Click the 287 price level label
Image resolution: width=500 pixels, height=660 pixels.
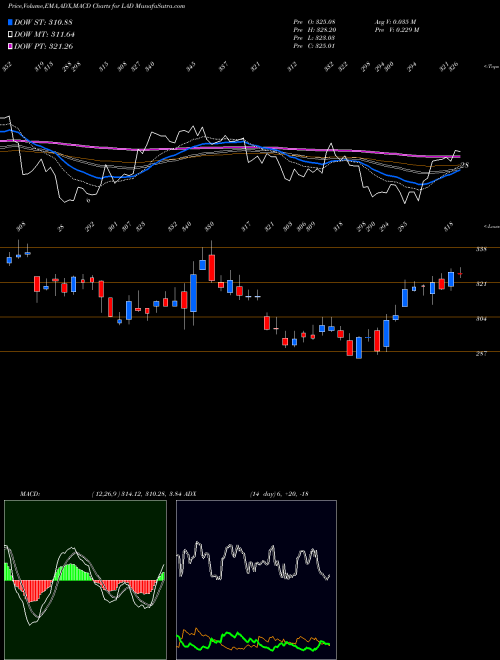point(481,354)
